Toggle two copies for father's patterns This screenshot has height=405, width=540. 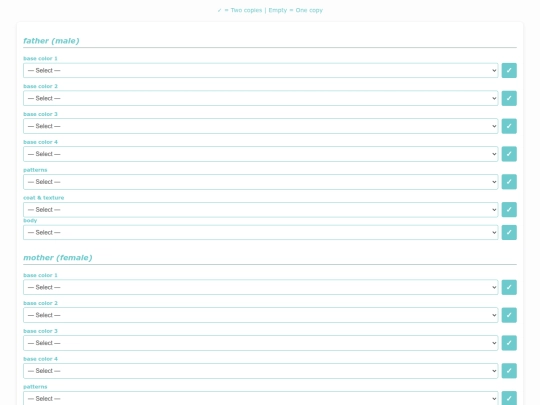(x=509, y=182)
